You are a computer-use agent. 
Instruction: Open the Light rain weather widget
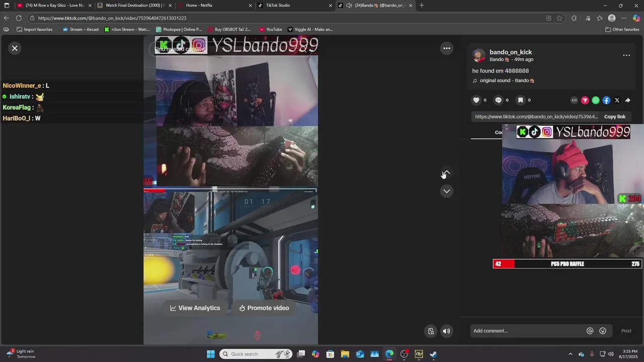[x=21, y=354]
